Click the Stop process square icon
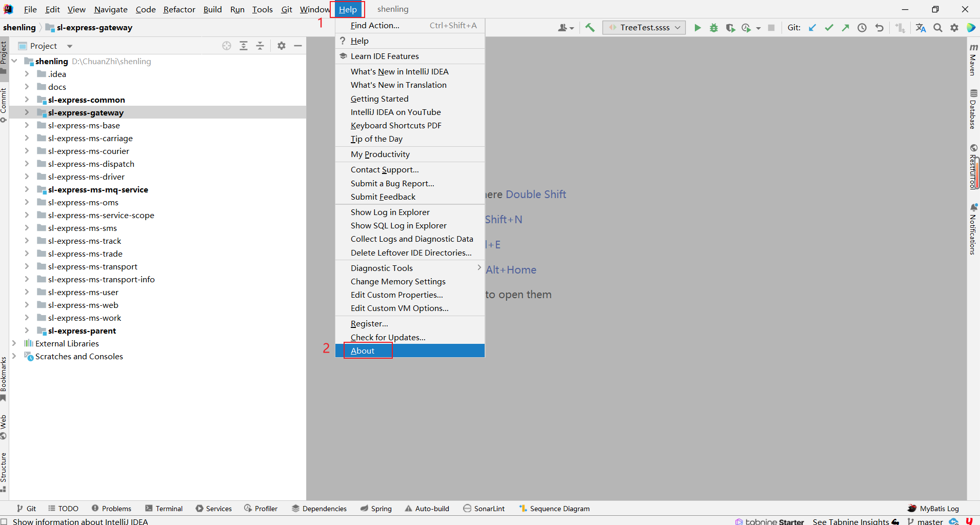 [x=771, y=28]
